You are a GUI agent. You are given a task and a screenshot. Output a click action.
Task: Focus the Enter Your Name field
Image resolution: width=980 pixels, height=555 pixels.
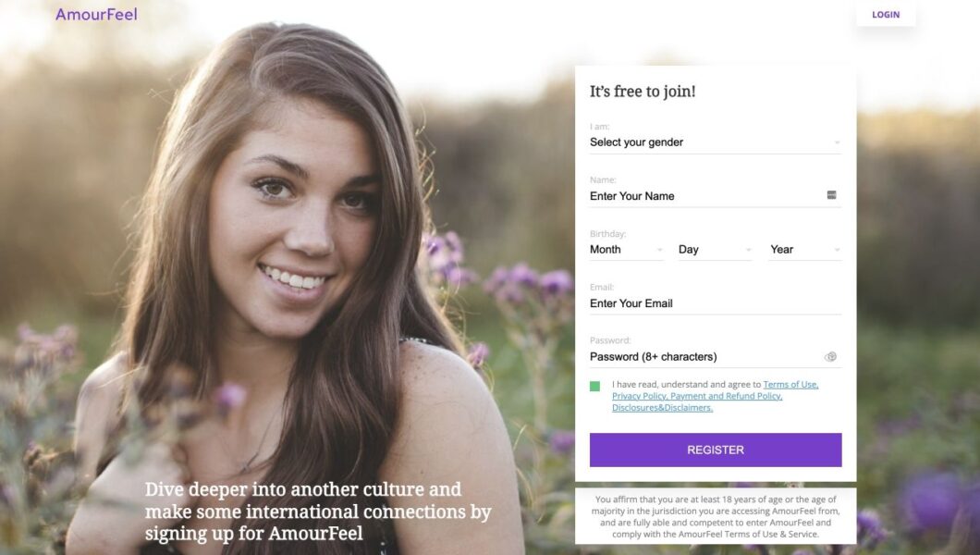pos(703,196)
